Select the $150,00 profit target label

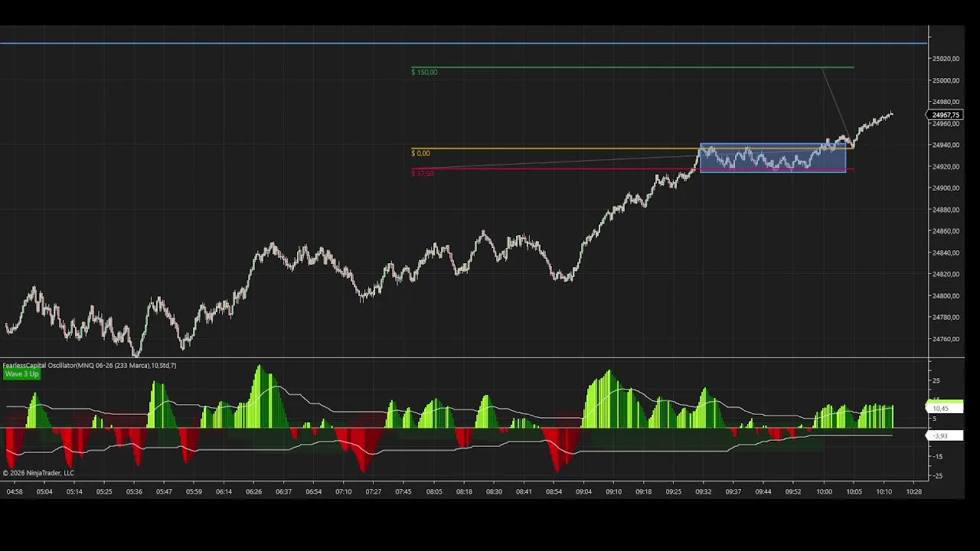[424, 72]
